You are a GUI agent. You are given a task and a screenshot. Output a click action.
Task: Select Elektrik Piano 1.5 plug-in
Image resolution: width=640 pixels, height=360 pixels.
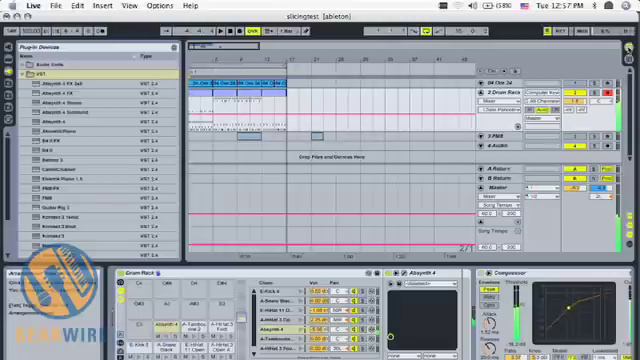(98, 179)
